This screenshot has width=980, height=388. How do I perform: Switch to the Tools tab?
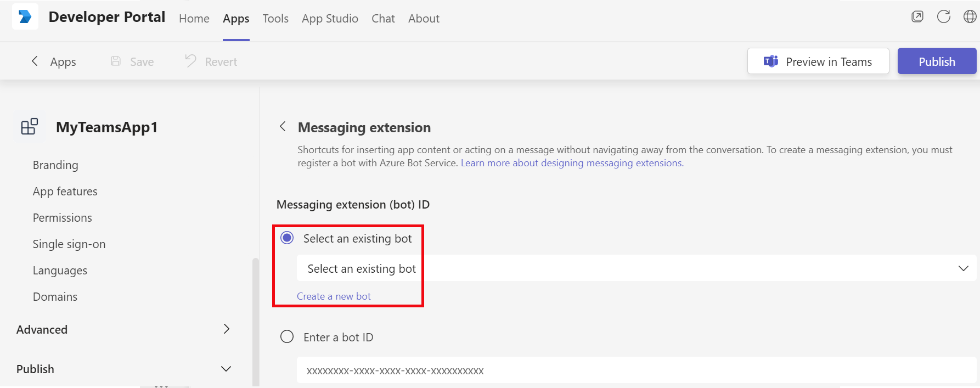[275, 19]
